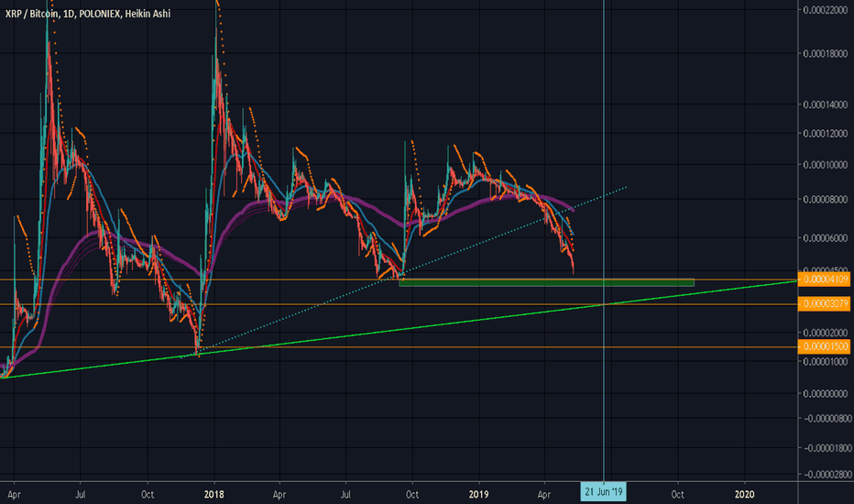Click the 21 Jun '19 date marker

[603, 492]
